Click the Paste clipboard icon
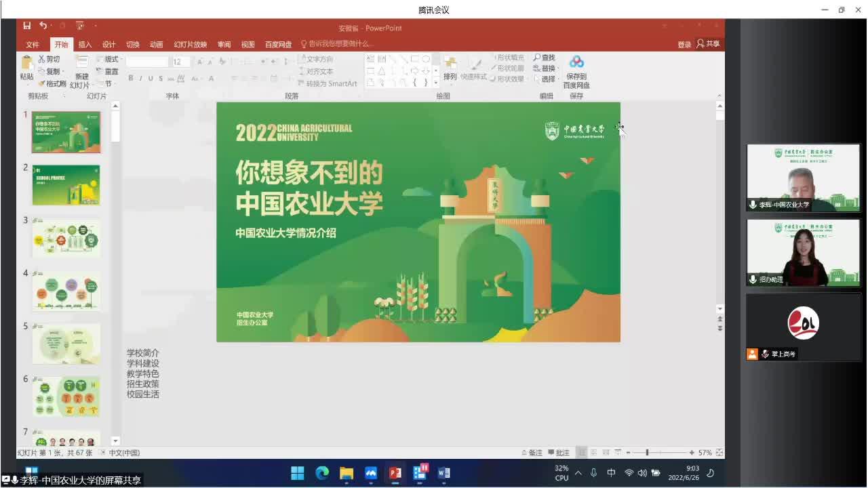This screenshot has width=868, height=488. tap(26, 63)
